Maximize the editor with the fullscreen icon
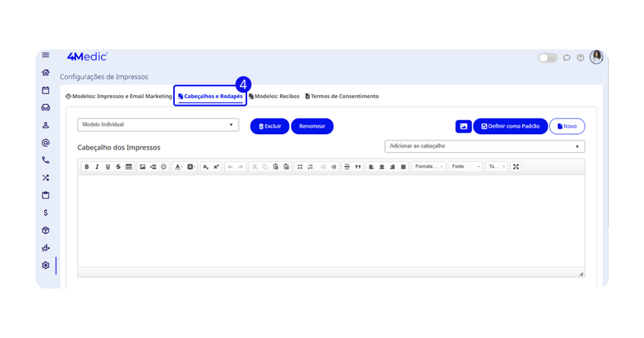The image size is (644, 338). pos(516,167)
